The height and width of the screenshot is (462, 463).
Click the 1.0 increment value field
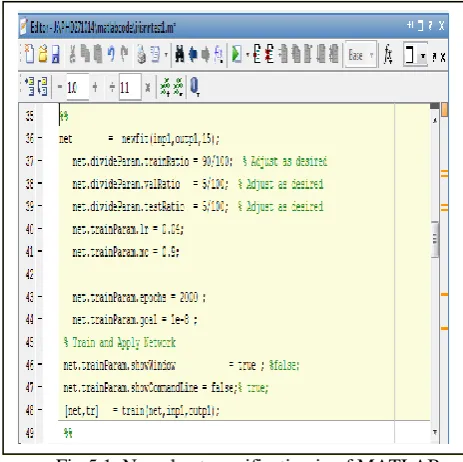point(77,87)
